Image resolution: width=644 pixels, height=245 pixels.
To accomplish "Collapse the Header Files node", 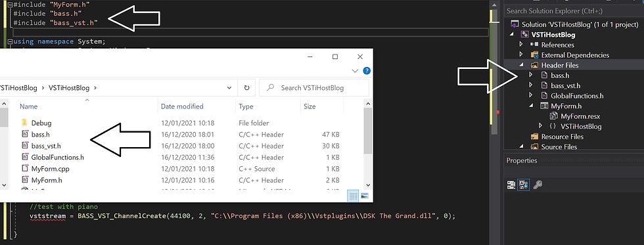I will tap(522, 65).
